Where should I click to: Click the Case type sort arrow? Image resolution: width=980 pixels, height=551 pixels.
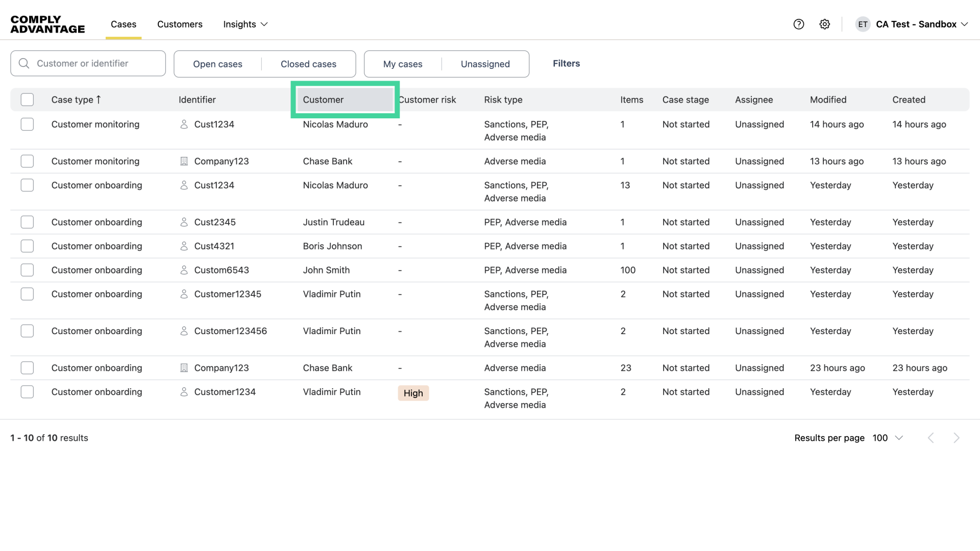pyautogui.click(x=99, y=99)
